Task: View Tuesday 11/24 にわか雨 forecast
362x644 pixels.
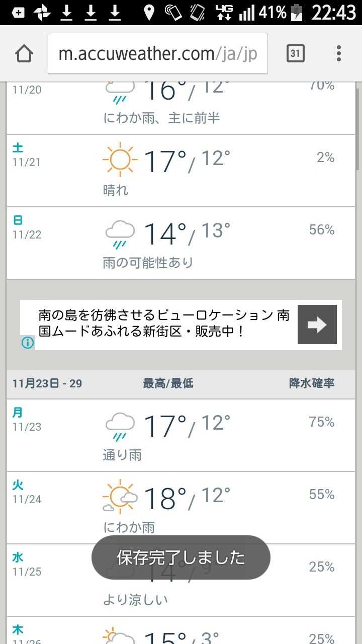Action: [x=181, y=508]
